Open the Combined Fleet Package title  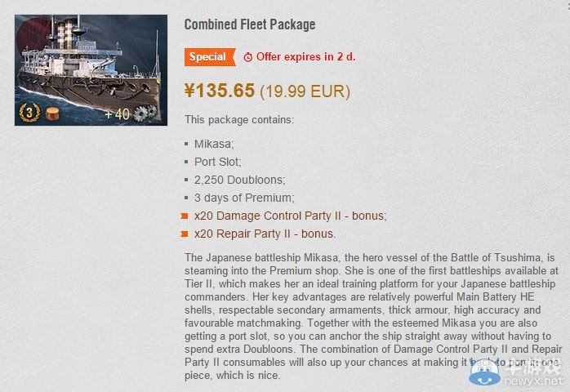click(249, 24)
